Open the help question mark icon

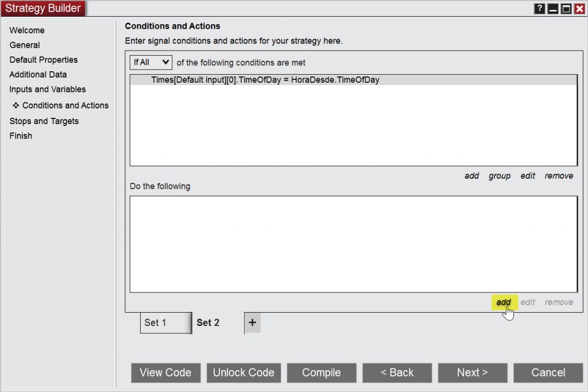[x=539, y=8]
